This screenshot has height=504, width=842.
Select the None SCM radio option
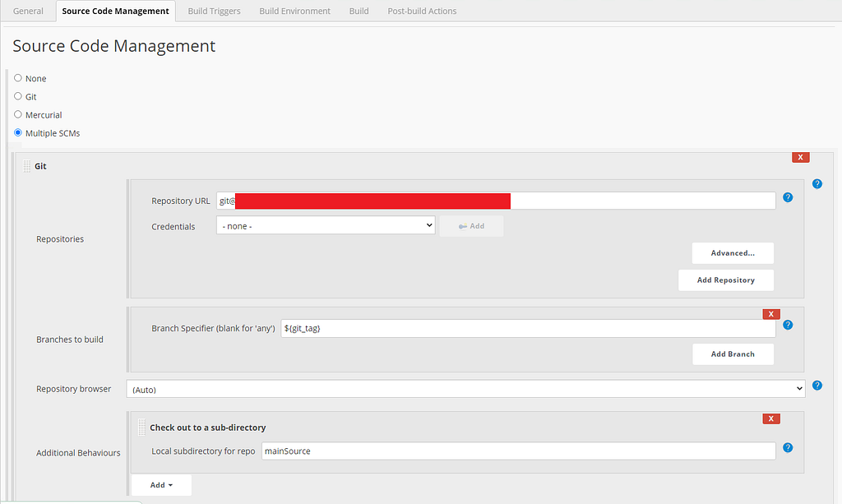[x=18, y=78]
